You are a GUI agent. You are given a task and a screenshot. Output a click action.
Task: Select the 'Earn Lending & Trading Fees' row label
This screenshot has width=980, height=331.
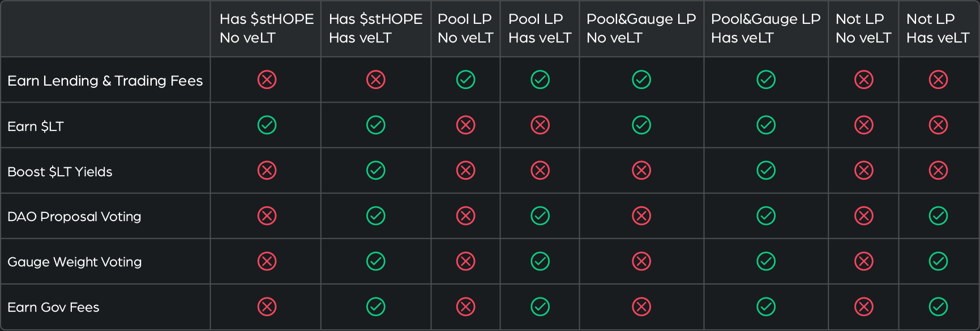click(x=105, y=81)
